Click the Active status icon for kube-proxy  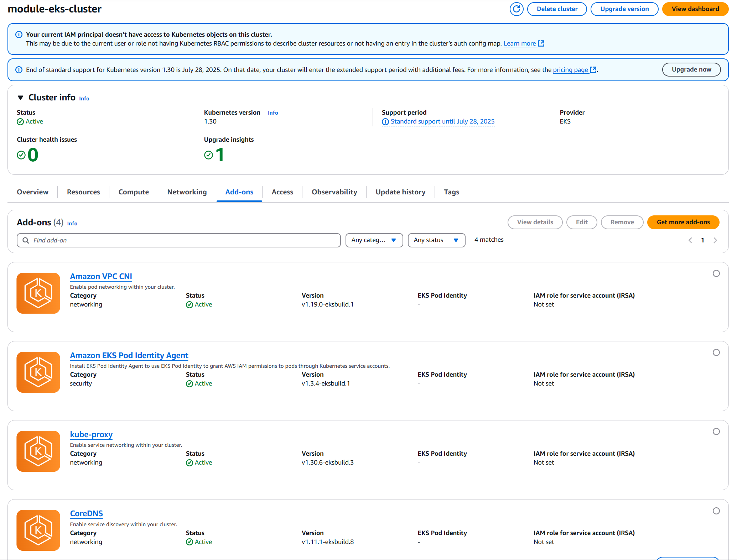(190, 463)
